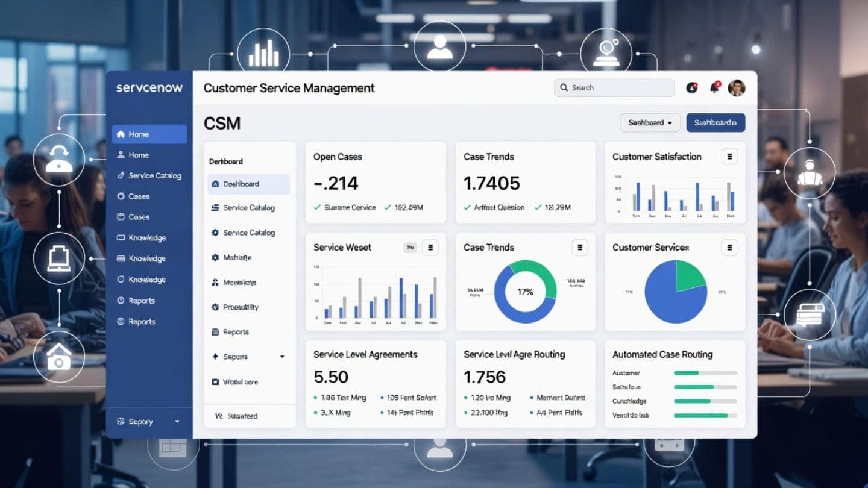The image size is (868, 488).
Task: Click the house icon next to Dashboard
Action: [x=215, y=184]
